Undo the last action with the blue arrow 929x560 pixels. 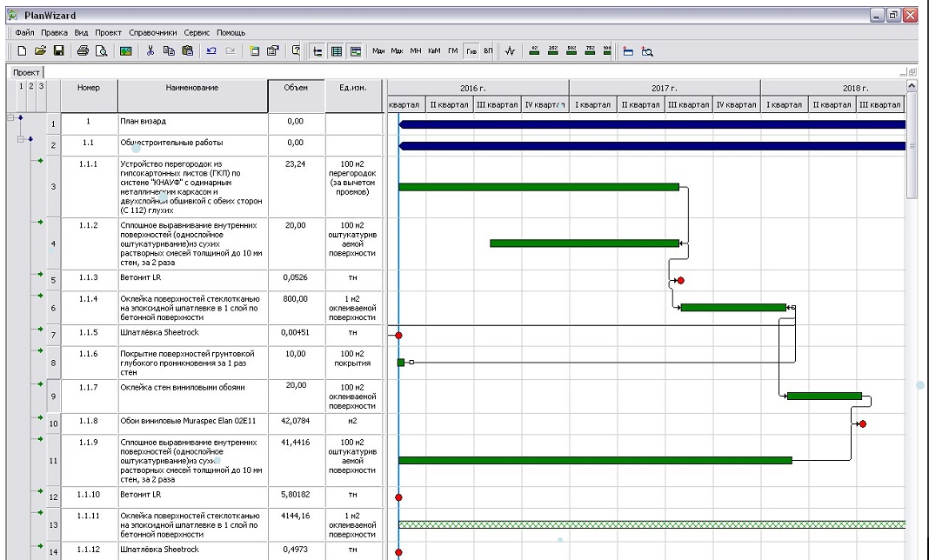(x=211, y=51)
